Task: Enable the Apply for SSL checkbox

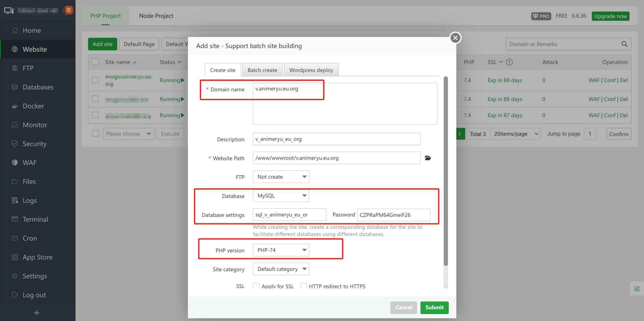Action: click(x=256, y=286)
